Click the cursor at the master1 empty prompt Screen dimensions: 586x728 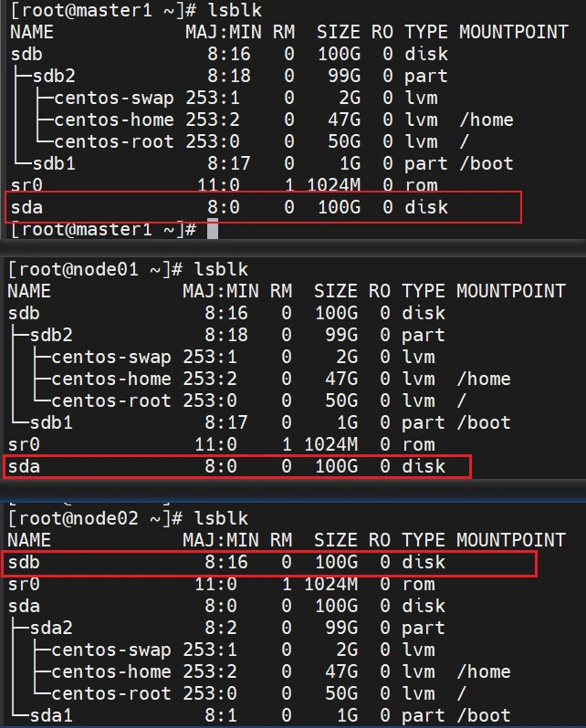pyautogui.click(x=213, y=229)
